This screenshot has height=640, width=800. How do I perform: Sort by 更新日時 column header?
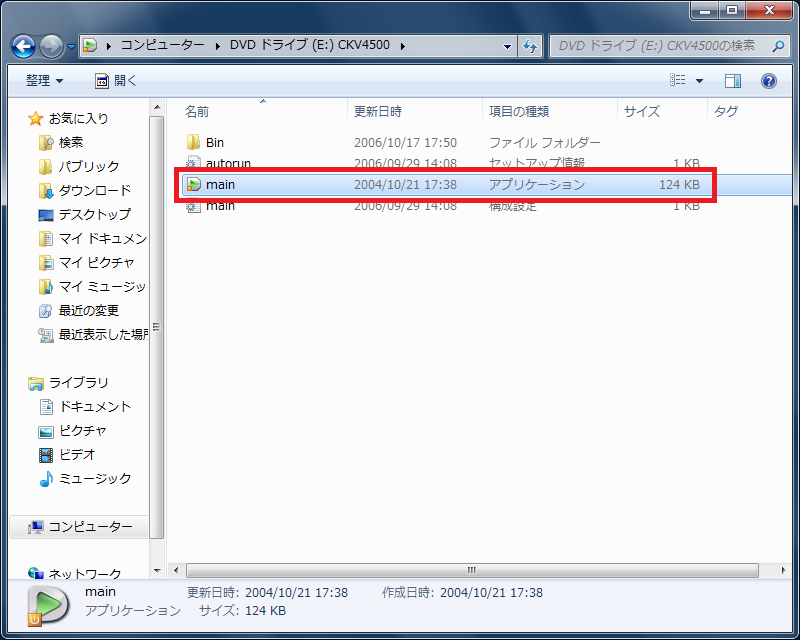[x=378, y=111]
